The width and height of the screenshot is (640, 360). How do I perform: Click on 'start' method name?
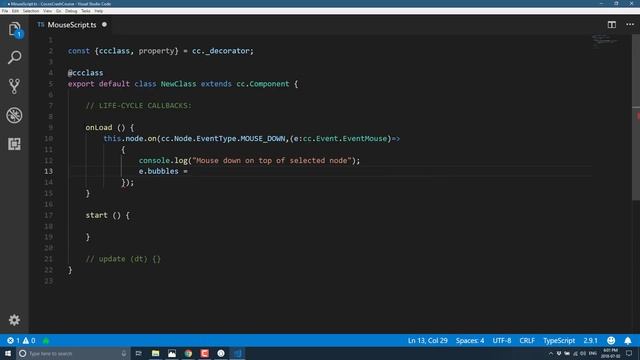pyautogui.click(x=96, y=215)
